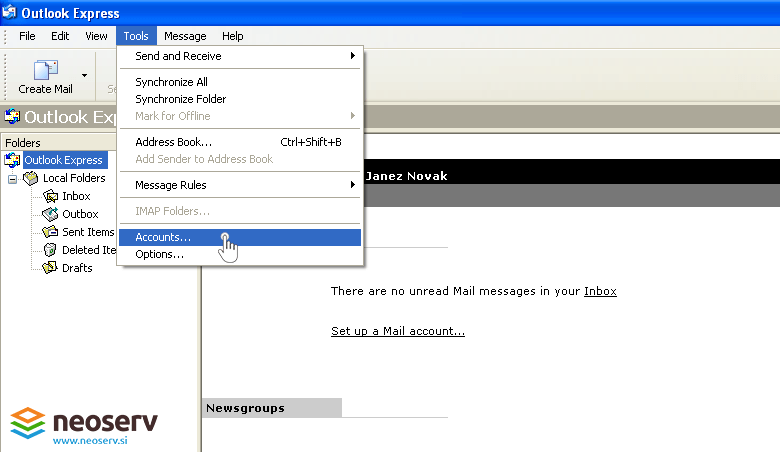Screen dimensions: 780x452
Task: Click the Outlook Express title bar icon
Action: point(9,12)
